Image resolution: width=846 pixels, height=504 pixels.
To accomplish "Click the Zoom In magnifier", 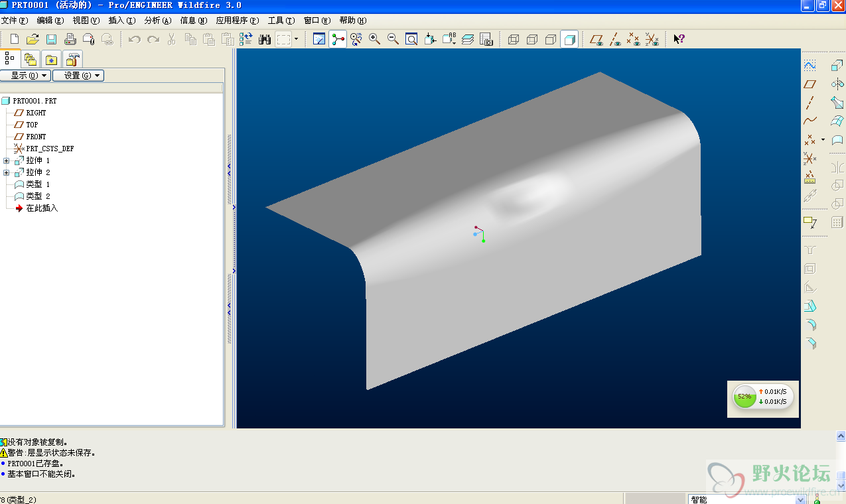I will click(x=375, y=39).
